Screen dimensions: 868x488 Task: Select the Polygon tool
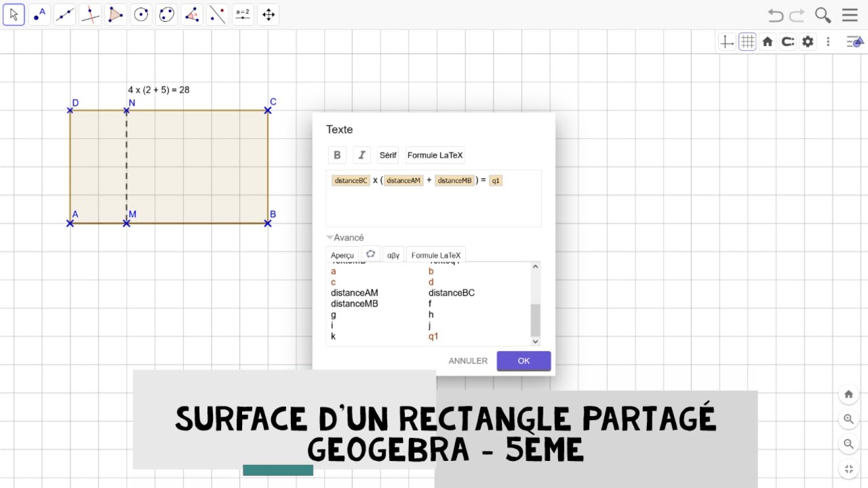[x=116, y=14]
